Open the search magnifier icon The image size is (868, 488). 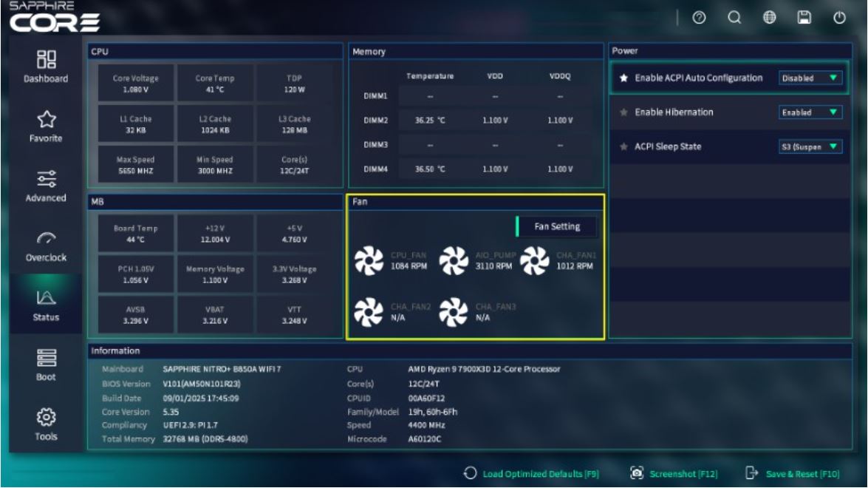[x=734, y=19]
